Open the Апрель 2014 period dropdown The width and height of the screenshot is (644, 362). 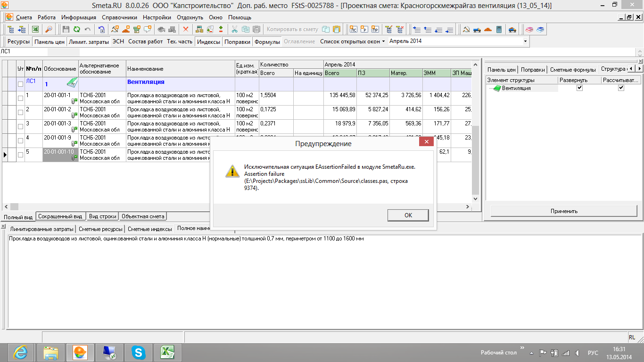526,41
